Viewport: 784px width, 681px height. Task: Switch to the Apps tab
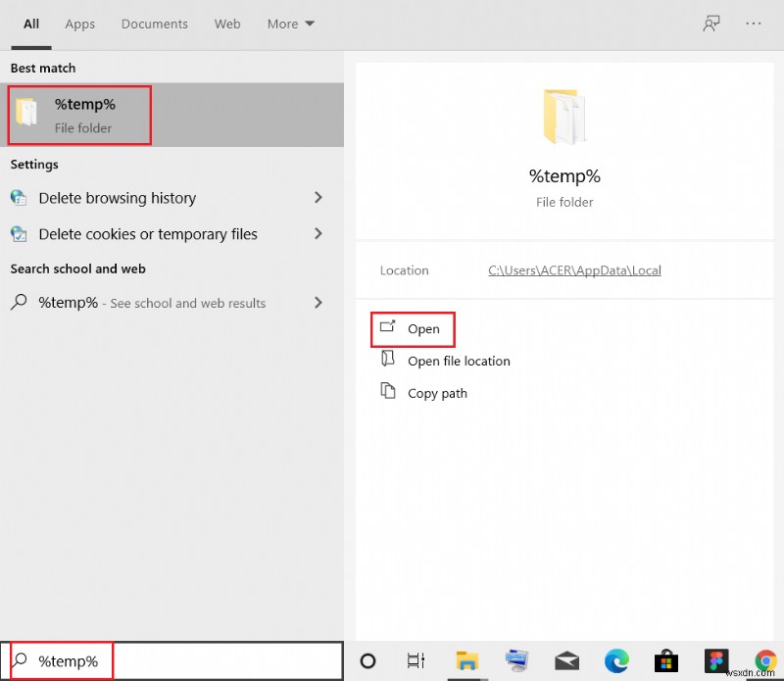(80, 24)
